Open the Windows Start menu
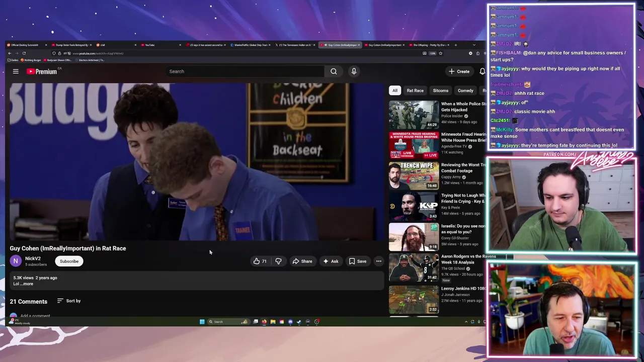The image size is (644, 362). click(202, 322)
